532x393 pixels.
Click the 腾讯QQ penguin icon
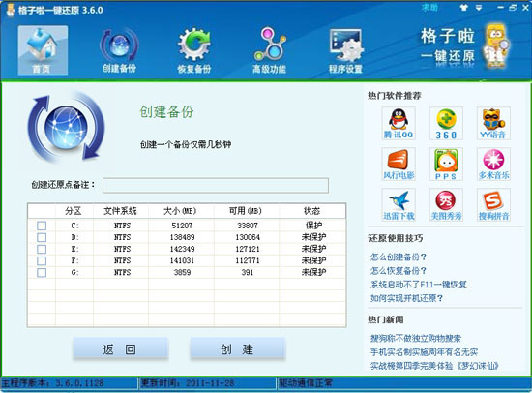(399, 123)
